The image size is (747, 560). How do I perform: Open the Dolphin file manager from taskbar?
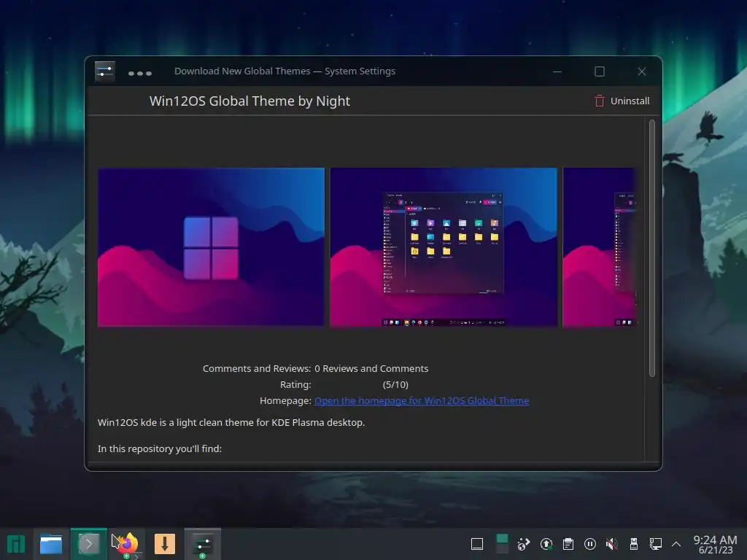(51, 544)
